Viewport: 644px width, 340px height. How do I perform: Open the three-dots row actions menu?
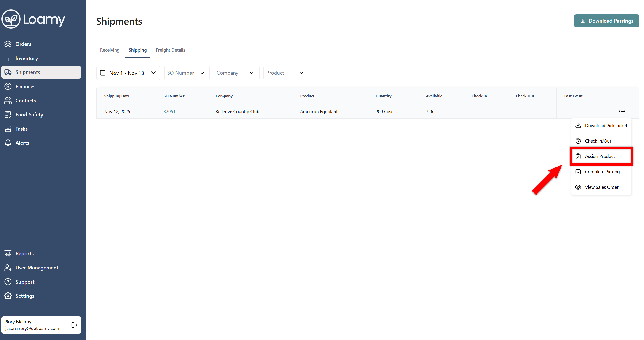click(x=622, y=111)
